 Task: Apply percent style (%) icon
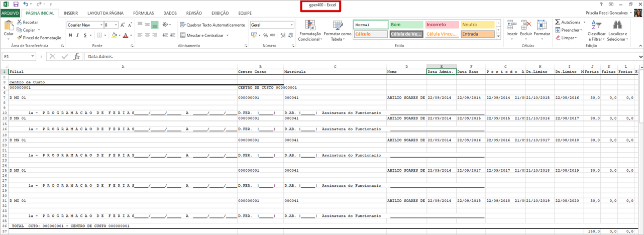pos(266,35)
